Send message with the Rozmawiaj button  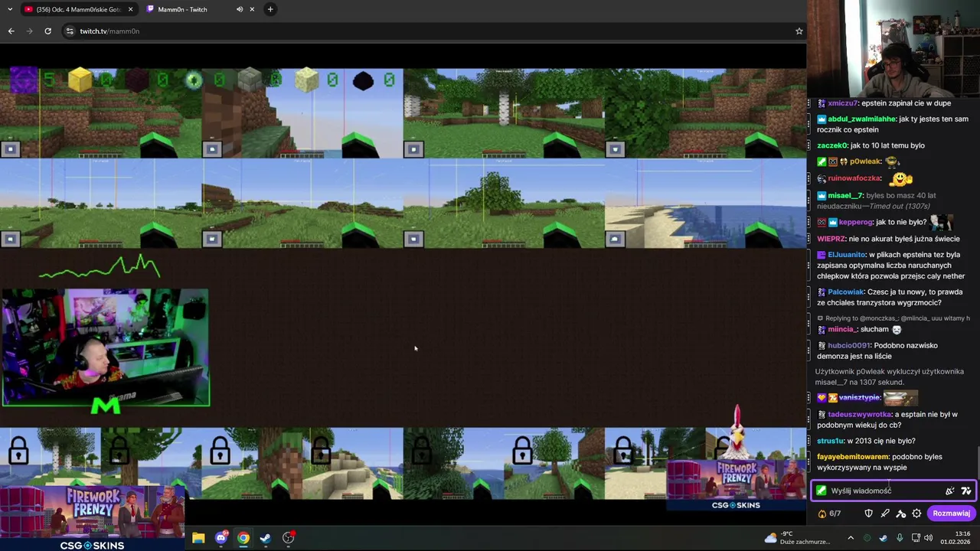[951, 514]
